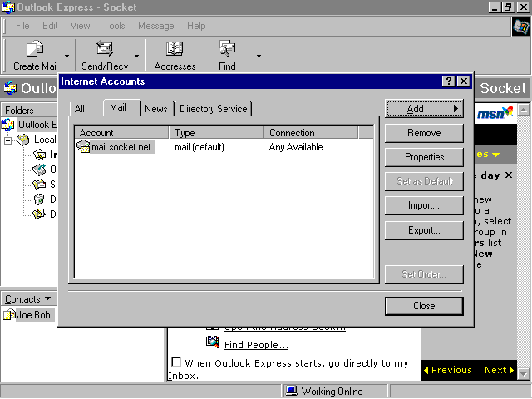Open the Send/Recv dropdown arrow

(136, 56)
